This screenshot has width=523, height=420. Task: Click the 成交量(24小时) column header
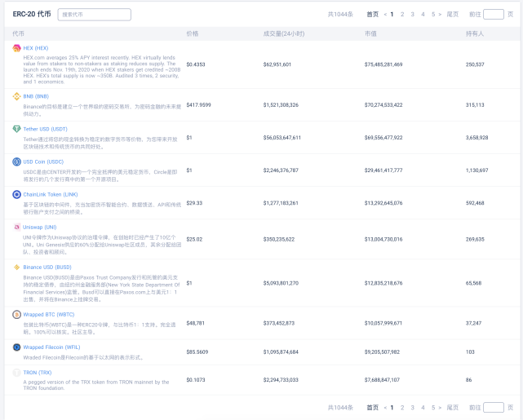284,33
